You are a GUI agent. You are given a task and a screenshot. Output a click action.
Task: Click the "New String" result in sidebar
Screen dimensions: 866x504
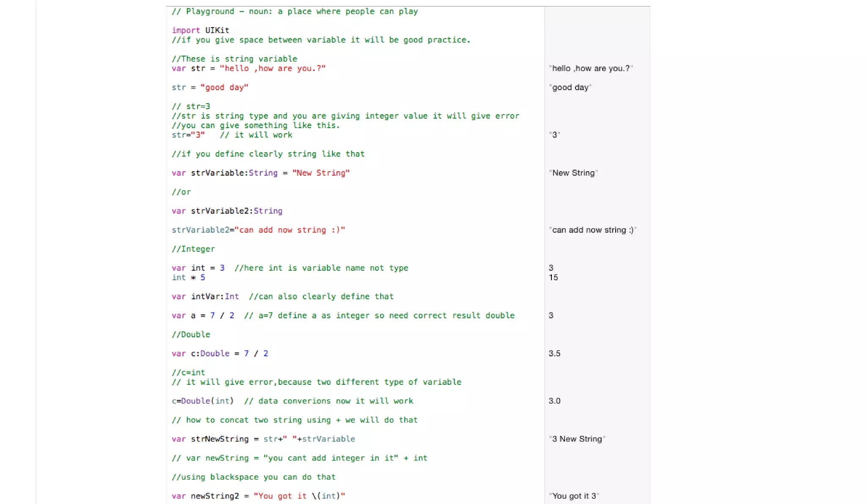click(573, 173)
